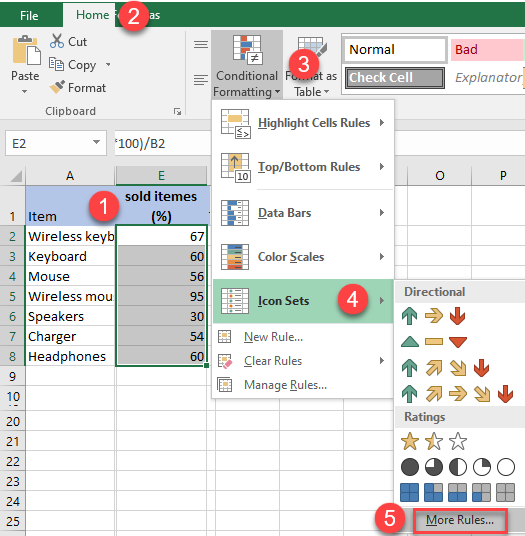The height and width of the screenshot is (536, 525).
Task: Click the sold itemes (%) header cell
Action: pyautogui.click(x=161, y=206)
